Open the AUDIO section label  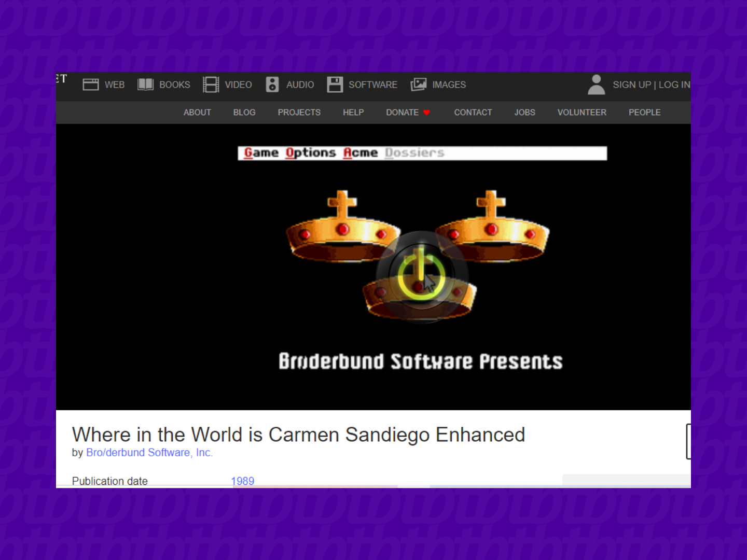pos(300,85)
